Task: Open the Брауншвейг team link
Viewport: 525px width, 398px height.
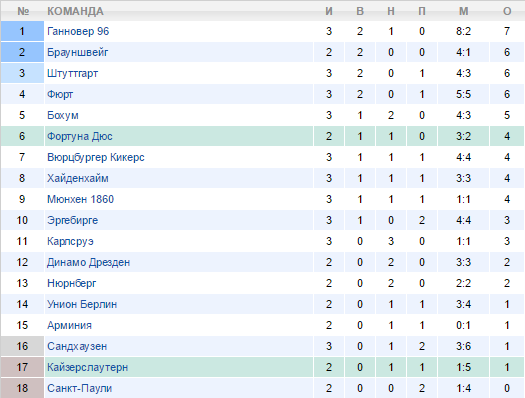Action: (x=78, y=52)
